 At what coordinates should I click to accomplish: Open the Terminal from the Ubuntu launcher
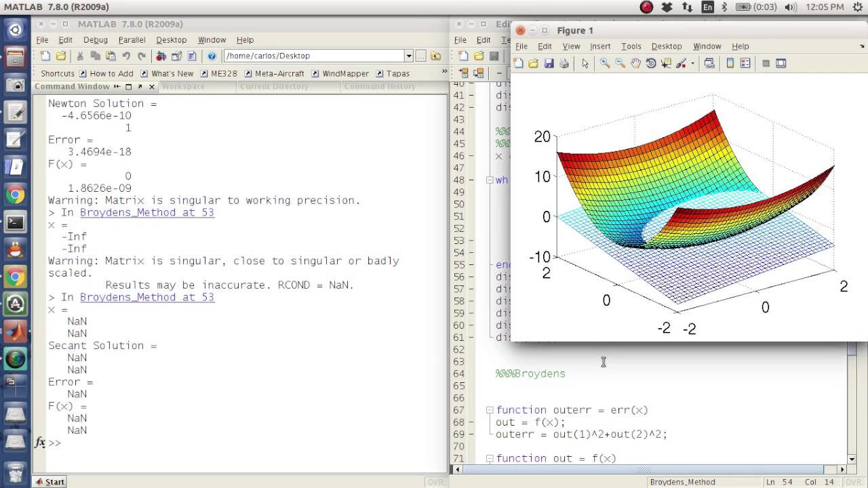[15, 222]
